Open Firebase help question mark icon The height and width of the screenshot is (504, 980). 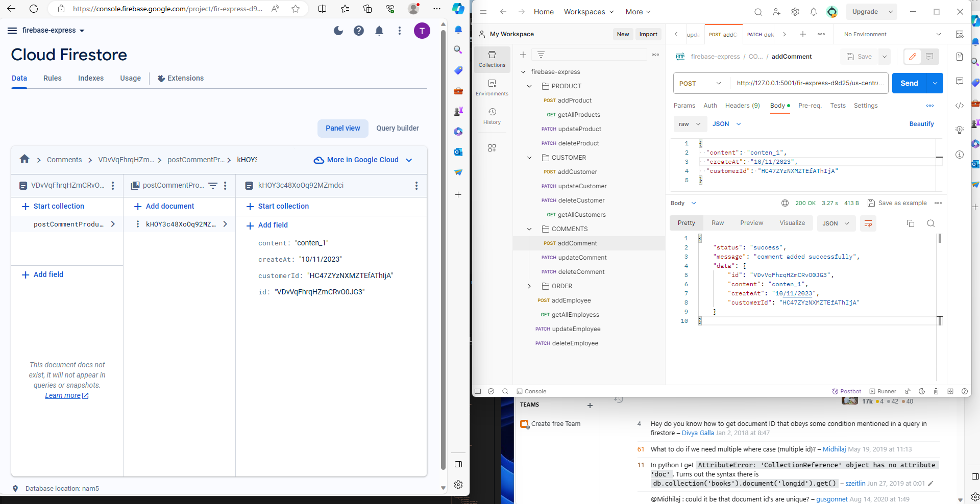(359, 31)
